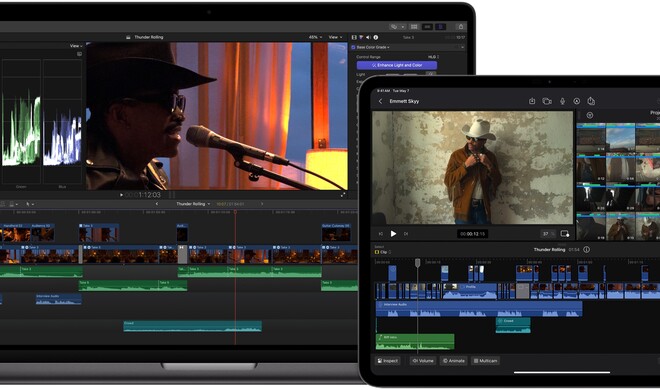Open the Control Range HLG popup
Viewport: 660px width, 390px height.
click(x=434, y=57)
